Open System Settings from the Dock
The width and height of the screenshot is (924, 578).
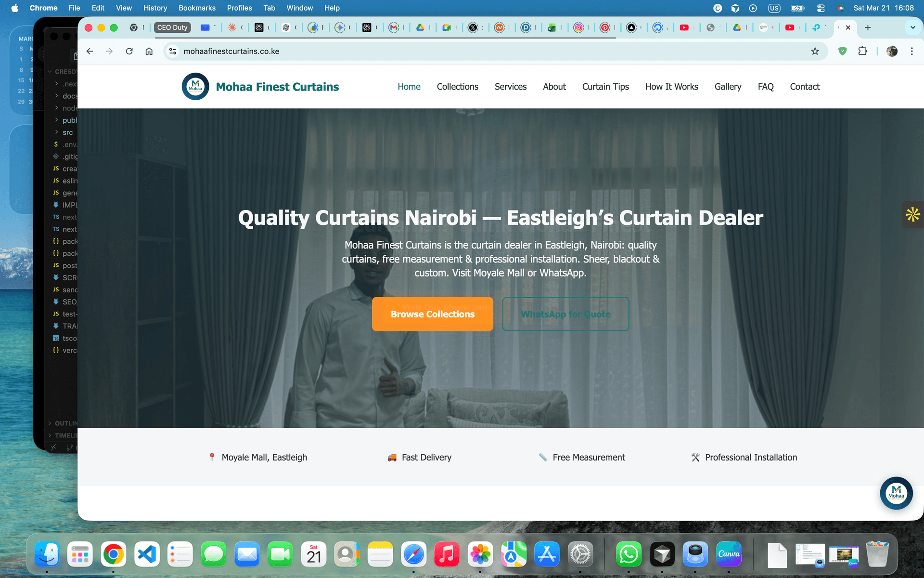[580, 554]
